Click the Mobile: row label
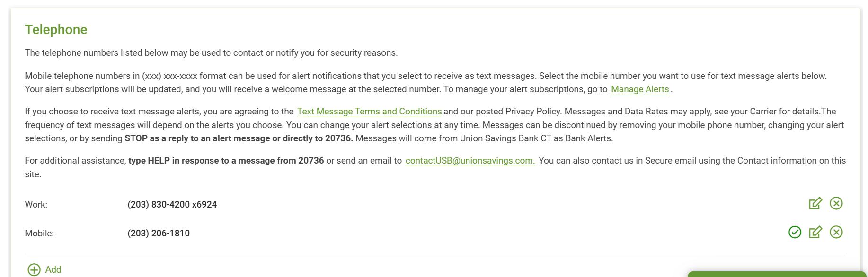Image resolution: width=868 pixels, height=277 pixels. pos(39,234)
